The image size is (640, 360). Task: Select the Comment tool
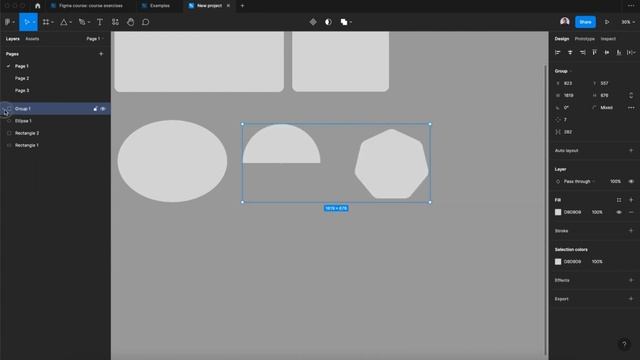tap(146, 22)
